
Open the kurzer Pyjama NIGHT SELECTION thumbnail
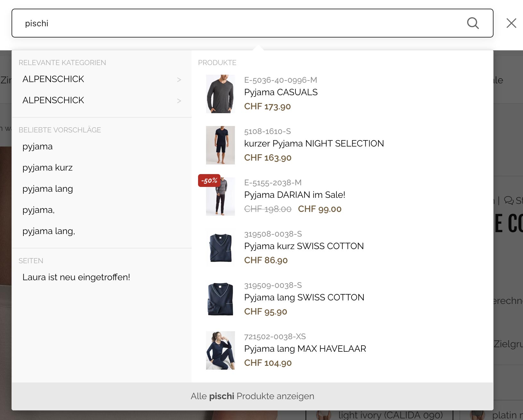click(x=220, y=145)
